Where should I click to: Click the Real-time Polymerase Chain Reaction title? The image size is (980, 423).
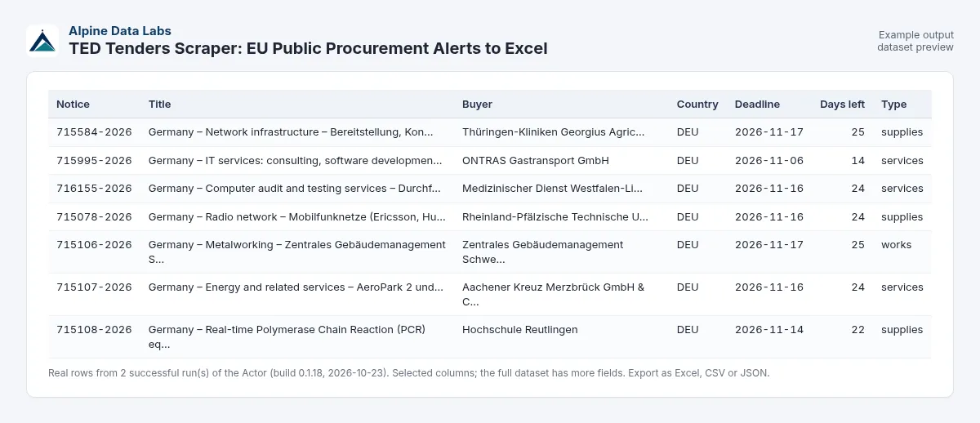[x=287, y=337]
